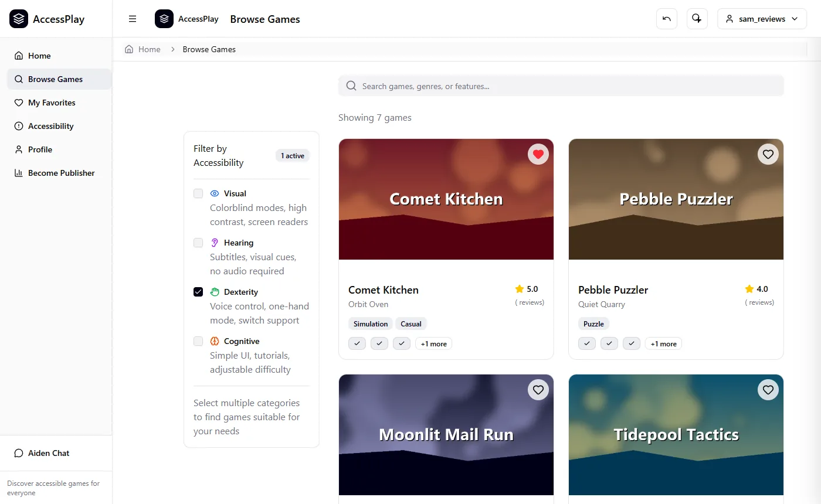Click the Simulation tag on Comet Kitchen
This screenshot has height=504, width=821.
pos(371,323)
